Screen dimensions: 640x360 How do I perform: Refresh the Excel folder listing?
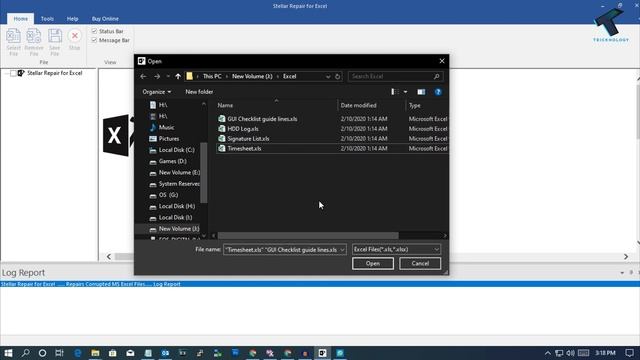(x=338, y=76)
